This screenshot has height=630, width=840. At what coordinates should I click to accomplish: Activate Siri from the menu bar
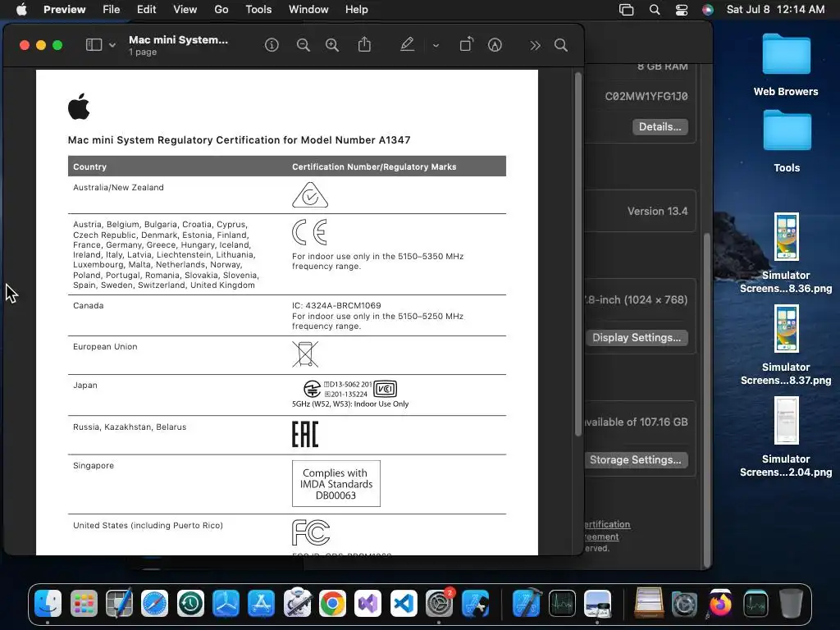click(708, 10)
